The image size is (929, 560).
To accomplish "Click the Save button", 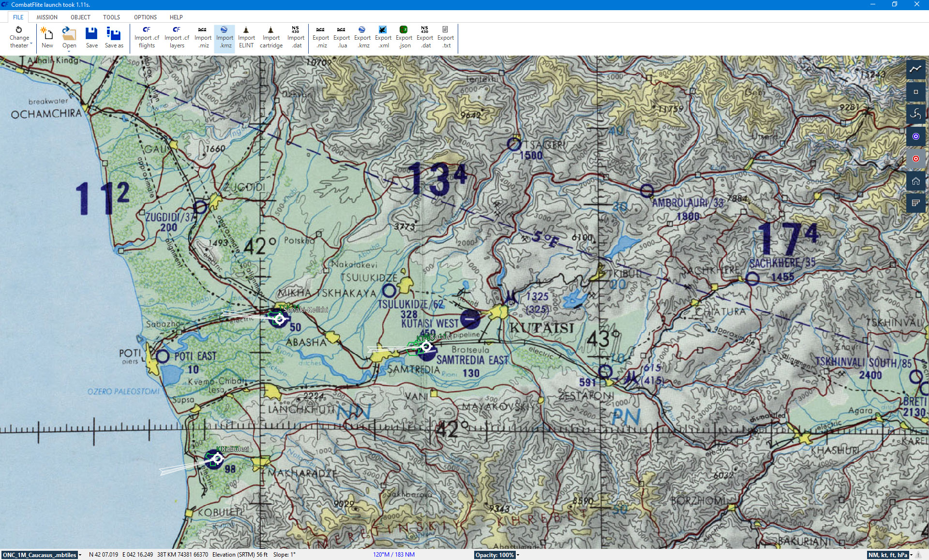I will (x=91, y=37).
